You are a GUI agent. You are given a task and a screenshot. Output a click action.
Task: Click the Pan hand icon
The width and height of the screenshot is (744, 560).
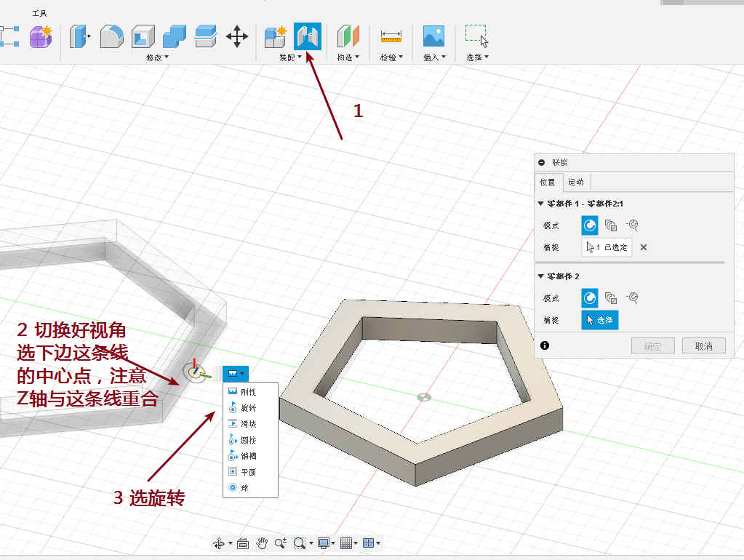pyautogui.click(x=262, y=543)
